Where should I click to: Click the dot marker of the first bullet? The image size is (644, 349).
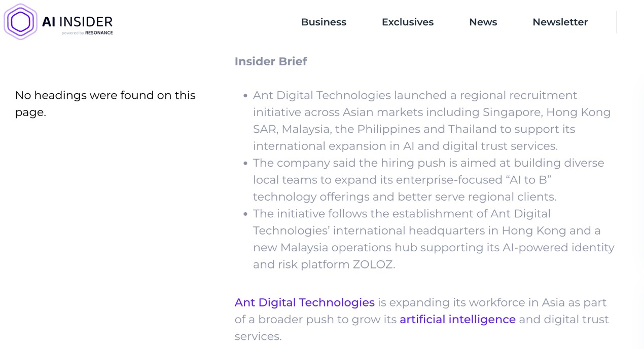[x=245, y=96]
